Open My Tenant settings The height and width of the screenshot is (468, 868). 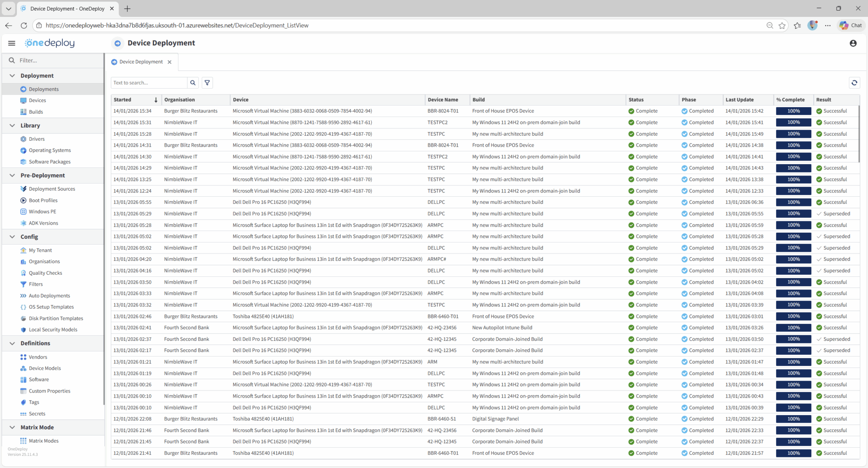point(40,251)
